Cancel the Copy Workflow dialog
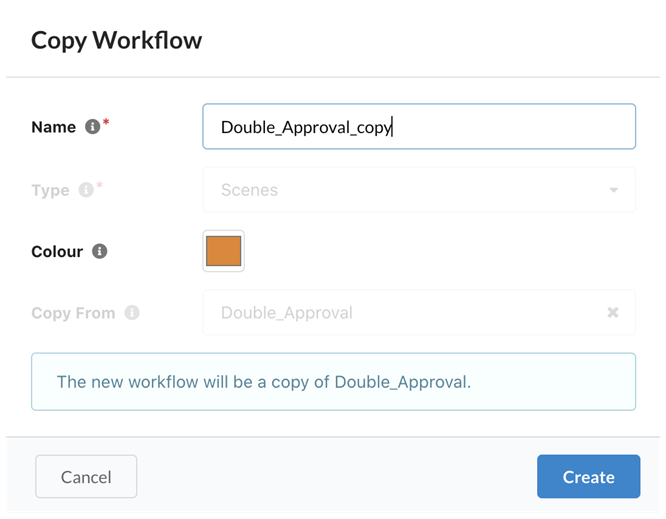 pyautogui.click(x=86, y=477)
